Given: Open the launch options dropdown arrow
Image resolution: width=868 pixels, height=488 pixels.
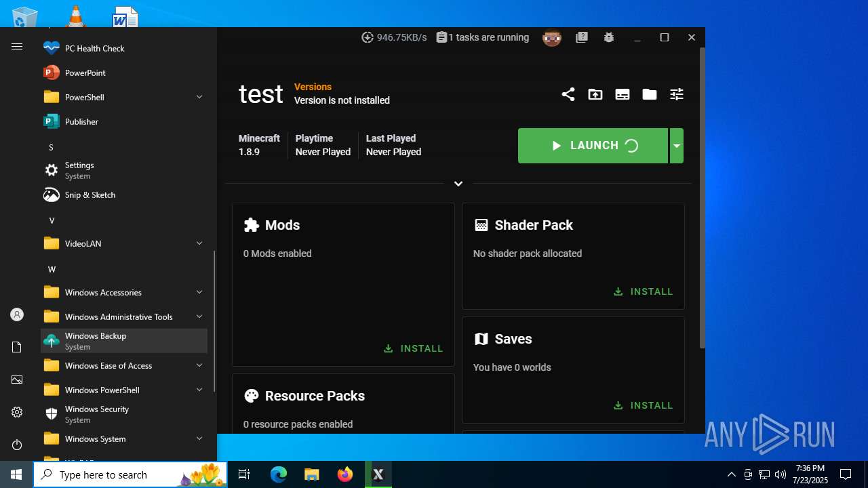Looking at the screenshot, I should [x=676, y=146].
